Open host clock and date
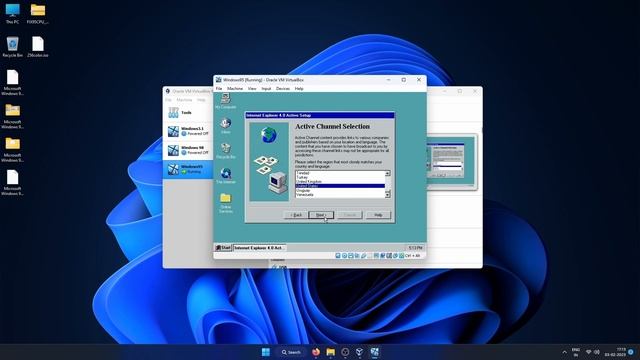 (615, 352)
